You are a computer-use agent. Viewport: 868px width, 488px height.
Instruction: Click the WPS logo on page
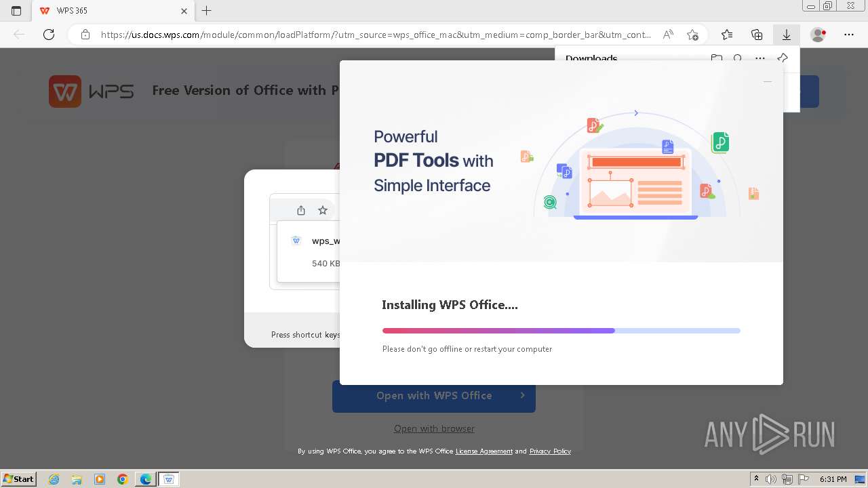[92, 91]
